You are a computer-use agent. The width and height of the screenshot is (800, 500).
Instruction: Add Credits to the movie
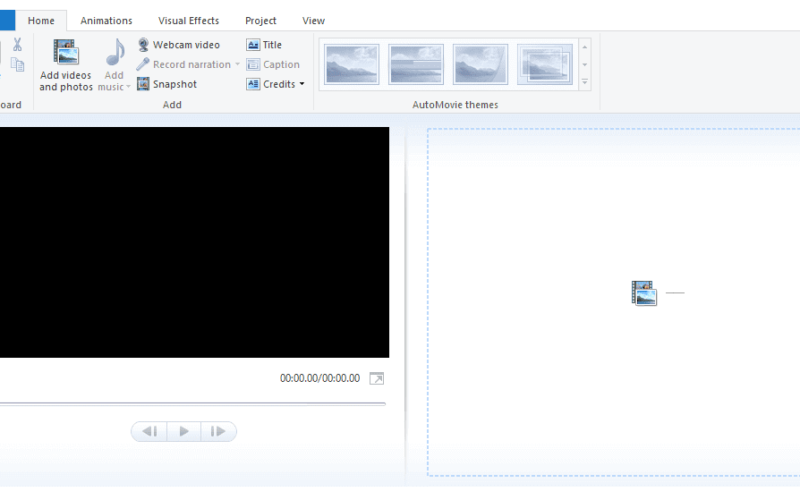271,84
